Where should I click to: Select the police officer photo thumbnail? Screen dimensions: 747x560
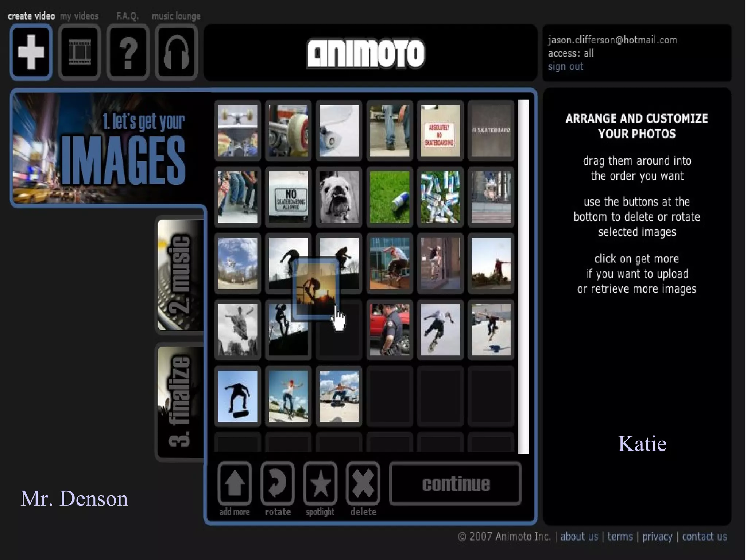[390, 330]
